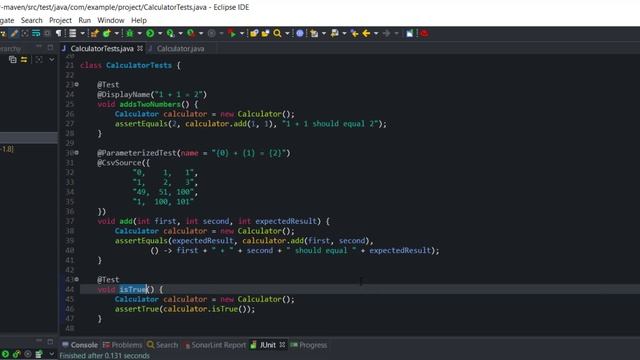Viewport: 640px width, 360px height.
Task: Switch to the Search results tab
Action: tap(162, 345)
